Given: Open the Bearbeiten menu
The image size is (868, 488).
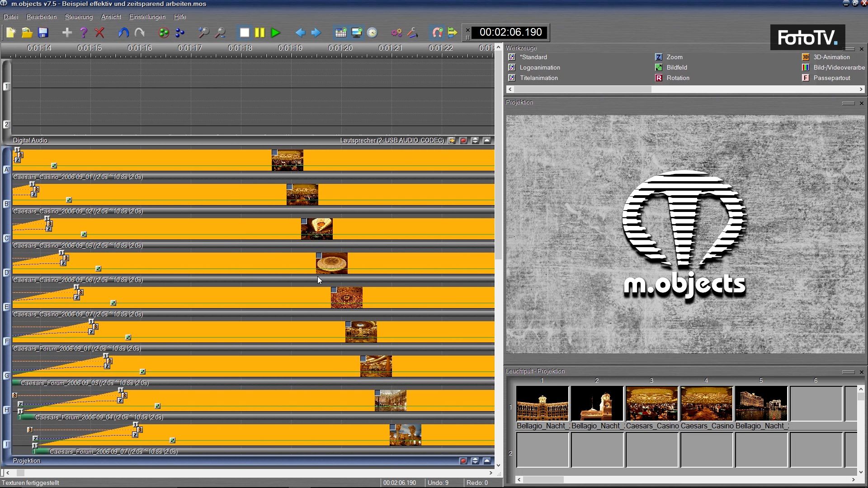Looking at the screenshot, I should tap(42, 16).
